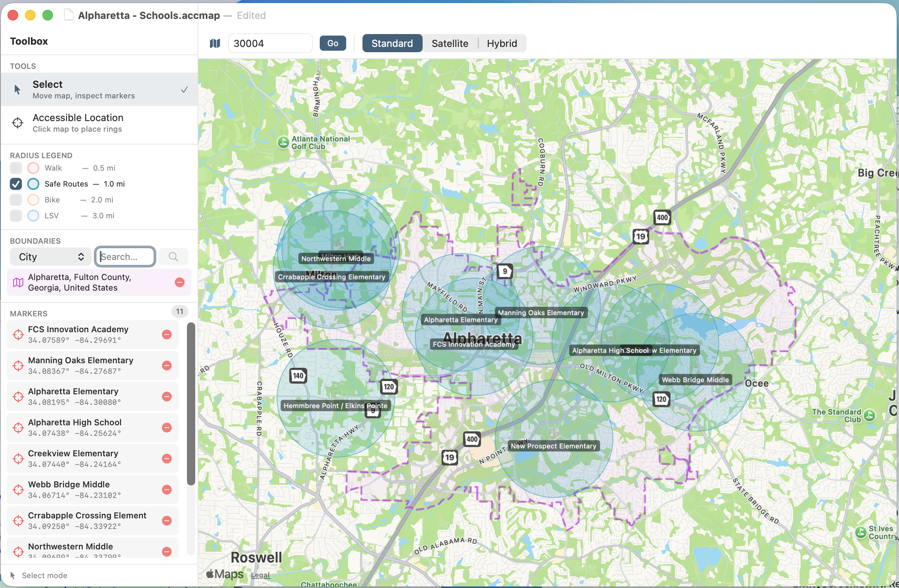Click the boundary search magnifier button
Viewport: 899px width, 588px height.
click(x=173, y=257)
